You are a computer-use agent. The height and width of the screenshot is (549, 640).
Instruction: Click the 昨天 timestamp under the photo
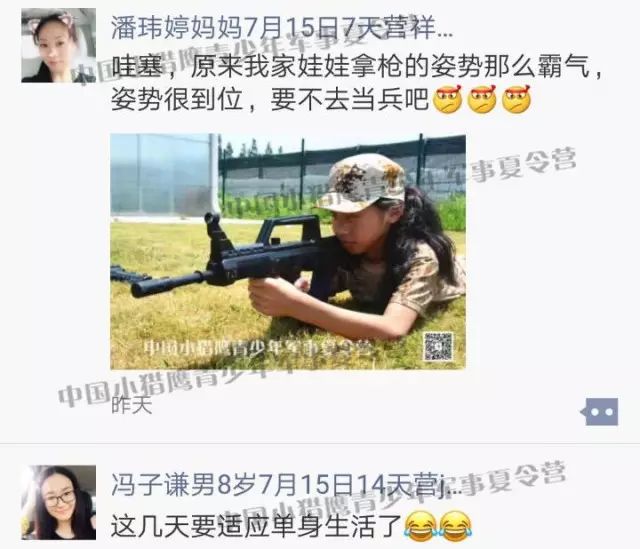131,405
